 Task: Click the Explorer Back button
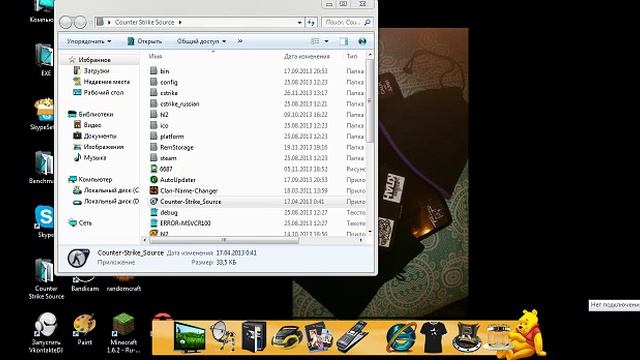66,22
